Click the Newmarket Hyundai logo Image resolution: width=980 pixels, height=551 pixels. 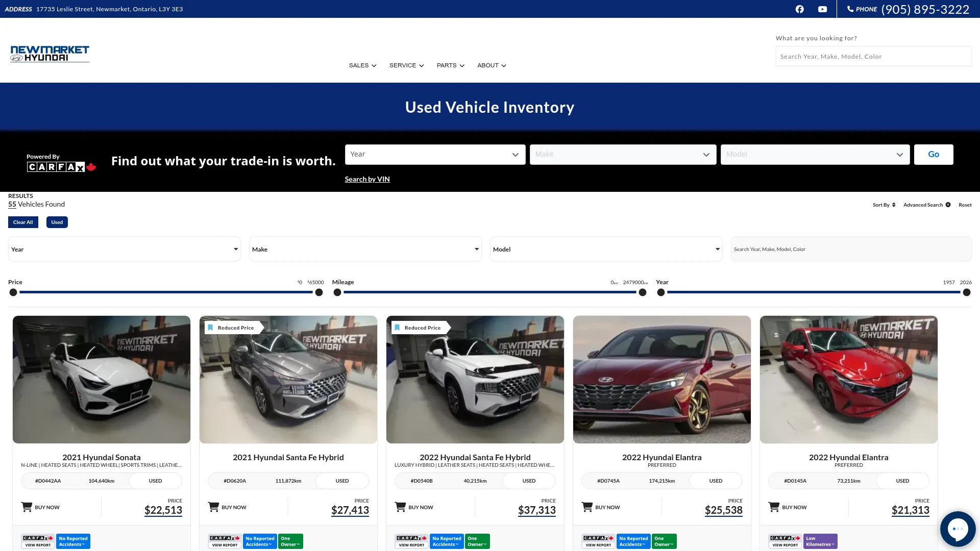(x=50, y=54)
